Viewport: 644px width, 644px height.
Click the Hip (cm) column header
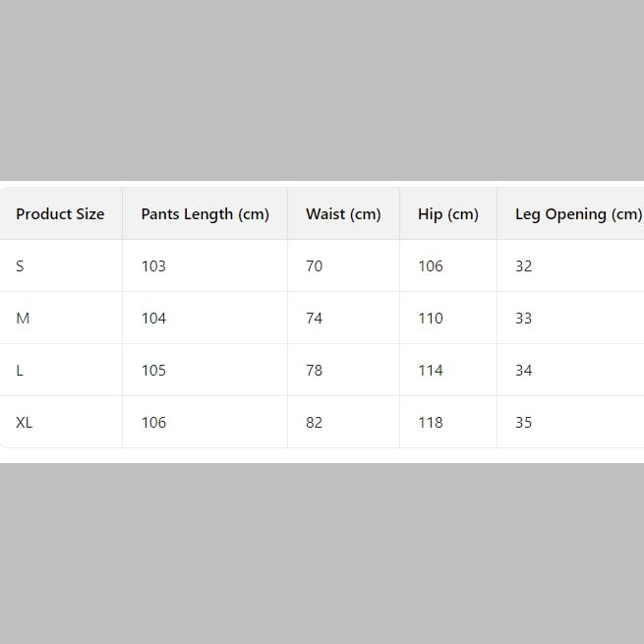click(448, 214)
